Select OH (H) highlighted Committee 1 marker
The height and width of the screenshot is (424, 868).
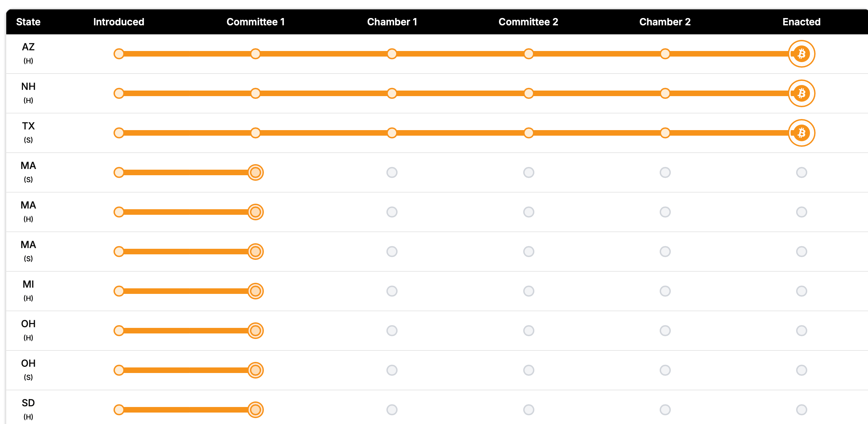tap(256, 331)
